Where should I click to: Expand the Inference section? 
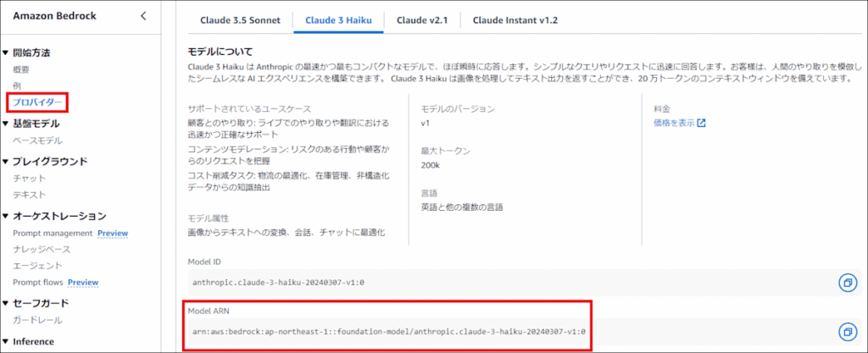[x=6, y=341]
